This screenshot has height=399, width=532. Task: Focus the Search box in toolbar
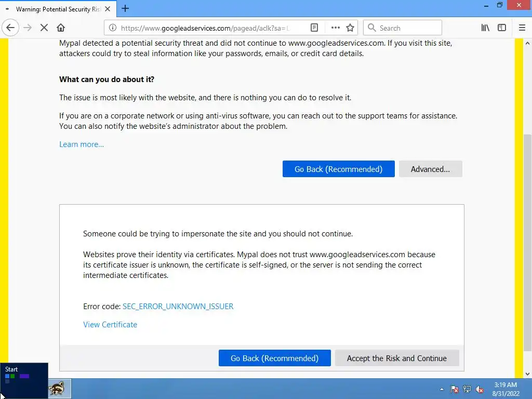pyautogui.click(x=403, y=28)
